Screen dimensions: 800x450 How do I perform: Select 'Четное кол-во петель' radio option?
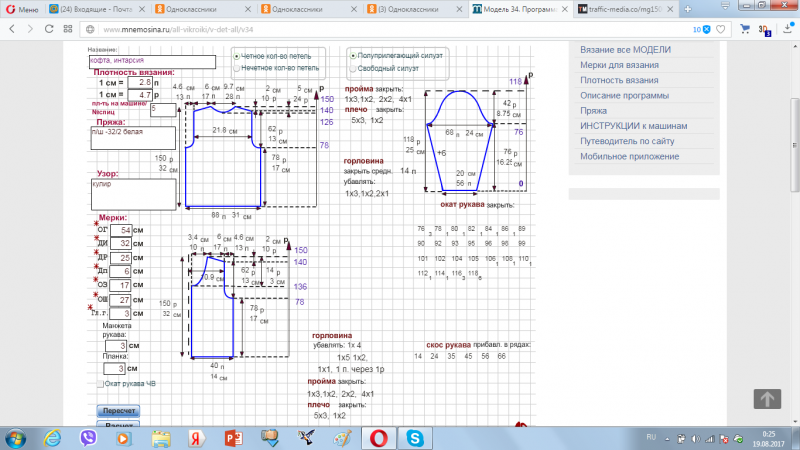coord(237,56)
